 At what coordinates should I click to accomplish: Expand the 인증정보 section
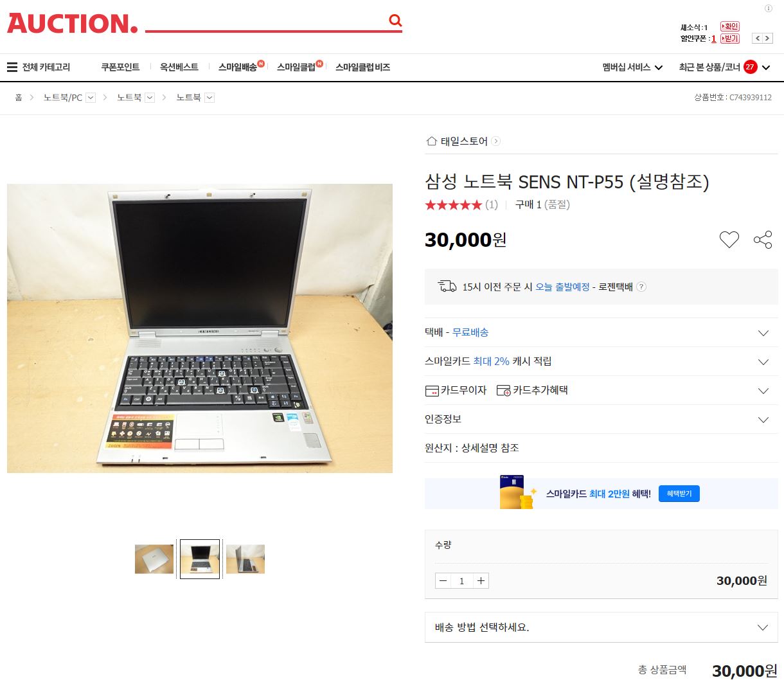click(601, 419)
